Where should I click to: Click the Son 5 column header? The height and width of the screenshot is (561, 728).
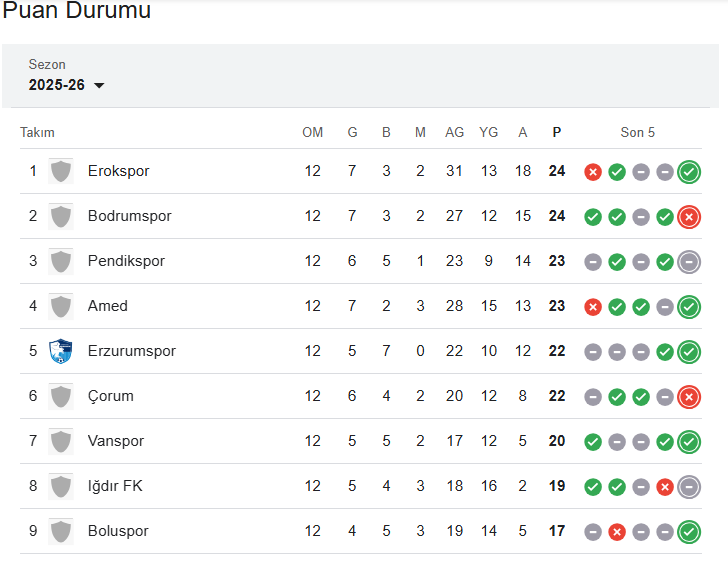[638, 132]
